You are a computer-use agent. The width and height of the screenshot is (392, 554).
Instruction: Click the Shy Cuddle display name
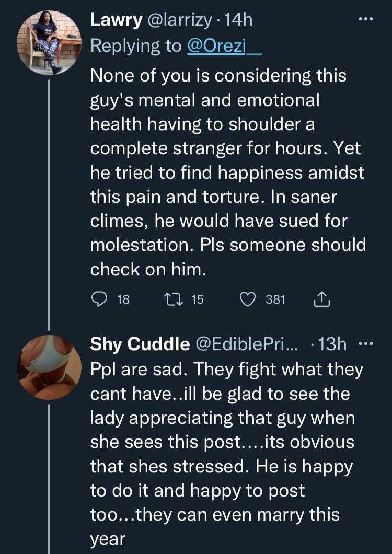coord(140,343)
